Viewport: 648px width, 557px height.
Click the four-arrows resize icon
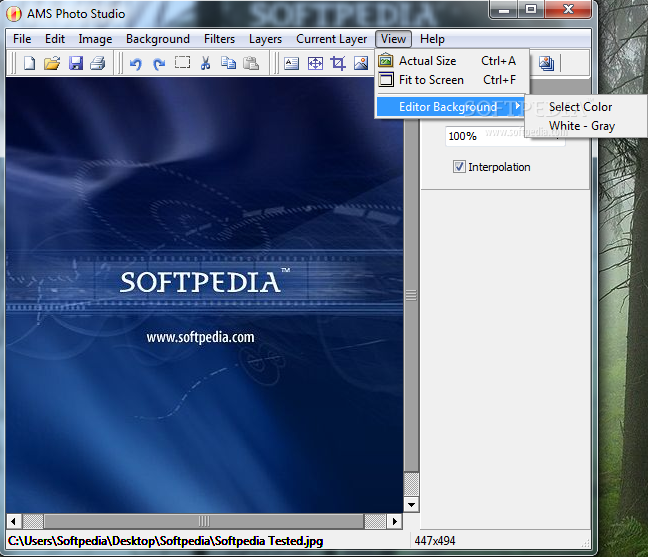click(x=315, y=63)
